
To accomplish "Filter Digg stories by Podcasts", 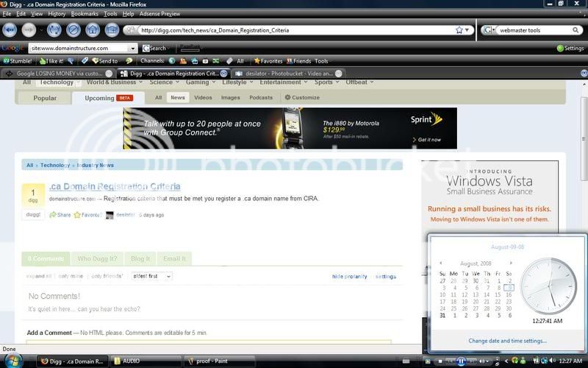I will tap(261, 97).
